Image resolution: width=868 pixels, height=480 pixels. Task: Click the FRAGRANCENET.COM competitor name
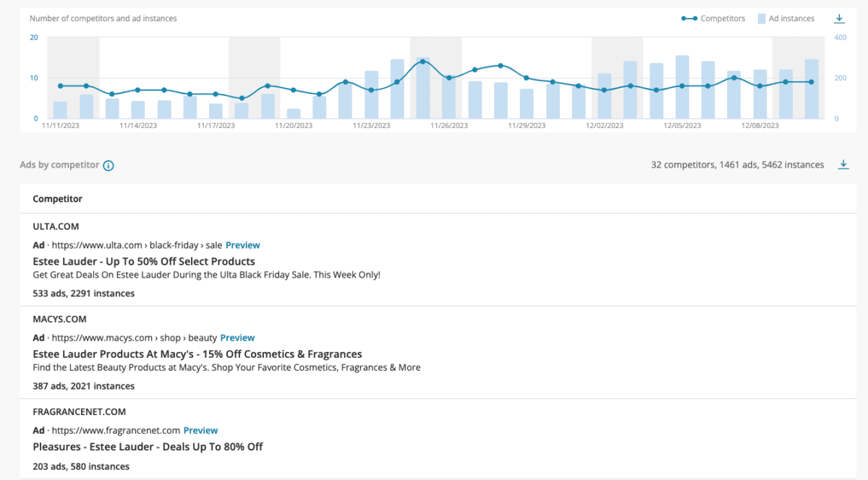pyautogui.click(x=80, y=411)
